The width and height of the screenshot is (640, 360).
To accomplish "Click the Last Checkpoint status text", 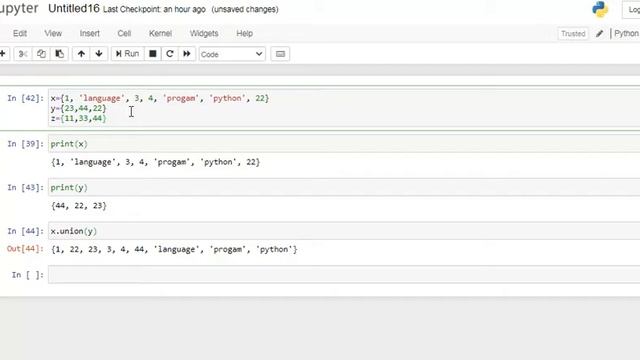I will click(x=154, y=9).
